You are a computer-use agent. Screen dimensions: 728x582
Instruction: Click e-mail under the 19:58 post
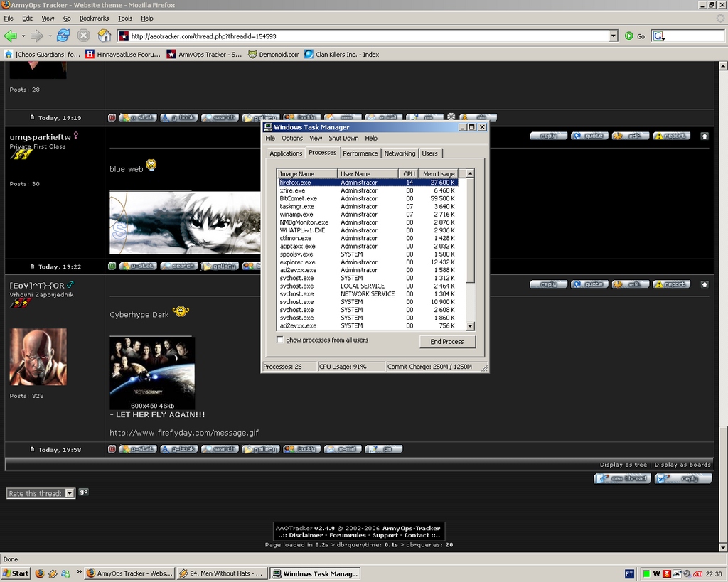[343, 449]
